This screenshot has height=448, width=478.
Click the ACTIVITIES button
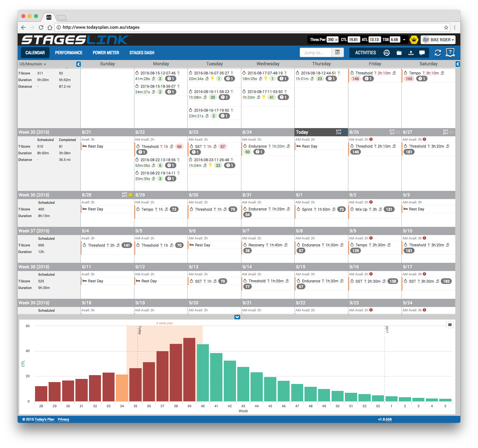(x=365, y=53)
